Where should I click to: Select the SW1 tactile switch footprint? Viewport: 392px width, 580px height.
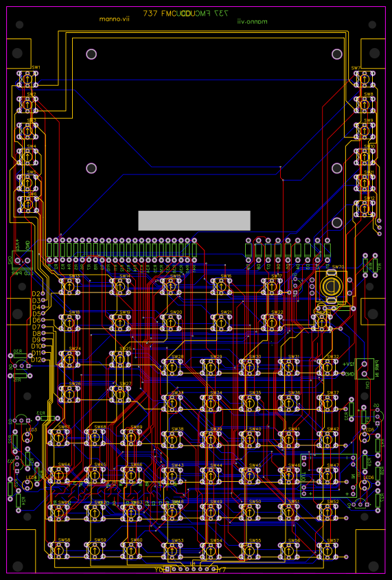[27, 79]
